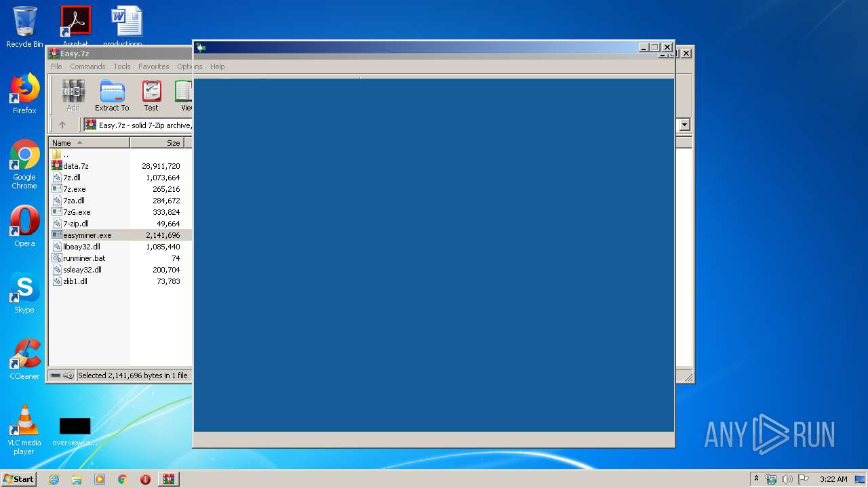Click the taskbar clock 3:22 AM
This screenshot has height=488, width=868.
tap(833, 479)
